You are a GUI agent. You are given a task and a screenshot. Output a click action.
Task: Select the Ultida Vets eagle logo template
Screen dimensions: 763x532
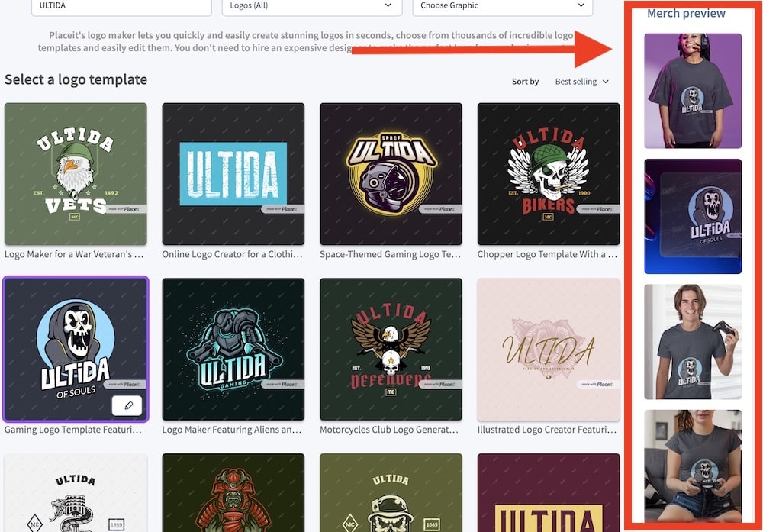76,174
